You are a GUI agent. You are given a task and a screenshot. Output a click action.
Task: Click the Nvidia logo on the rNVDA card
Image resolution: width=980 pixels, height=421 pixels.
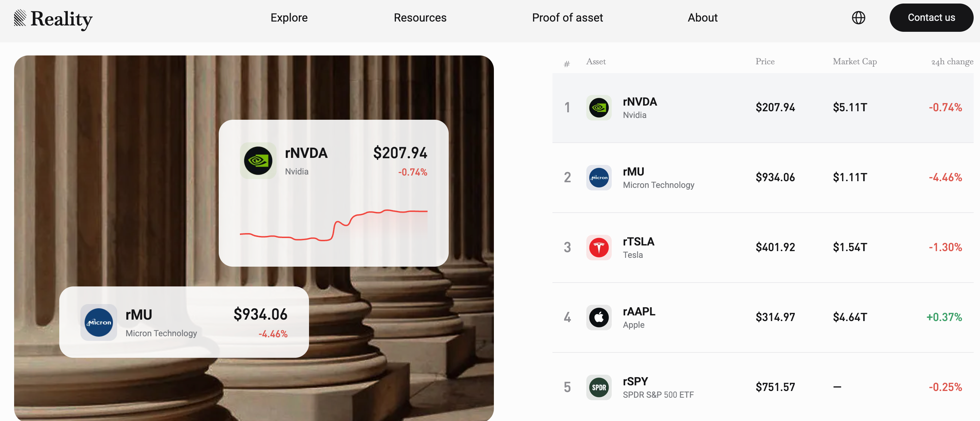pos(258,161)
